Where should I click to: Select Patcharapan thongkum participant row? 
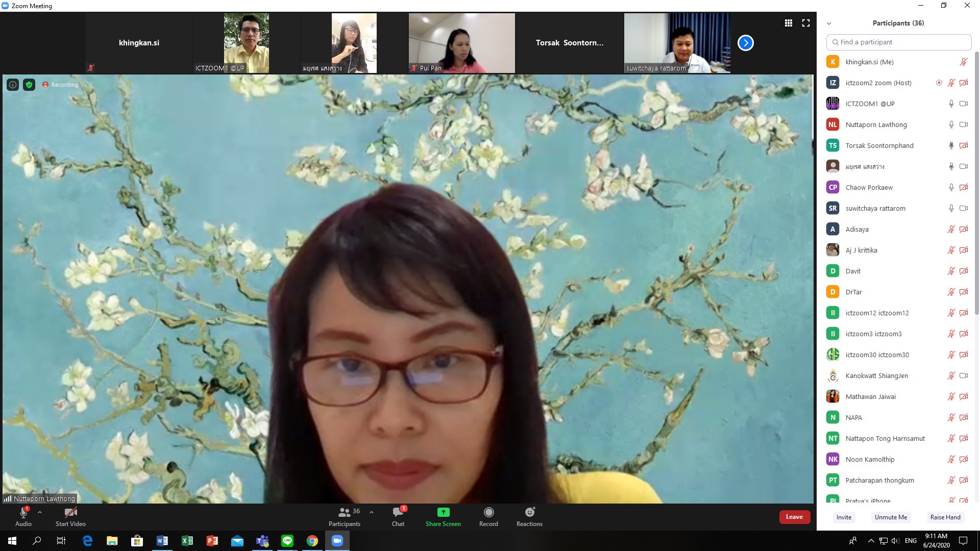tap(898, 480)
